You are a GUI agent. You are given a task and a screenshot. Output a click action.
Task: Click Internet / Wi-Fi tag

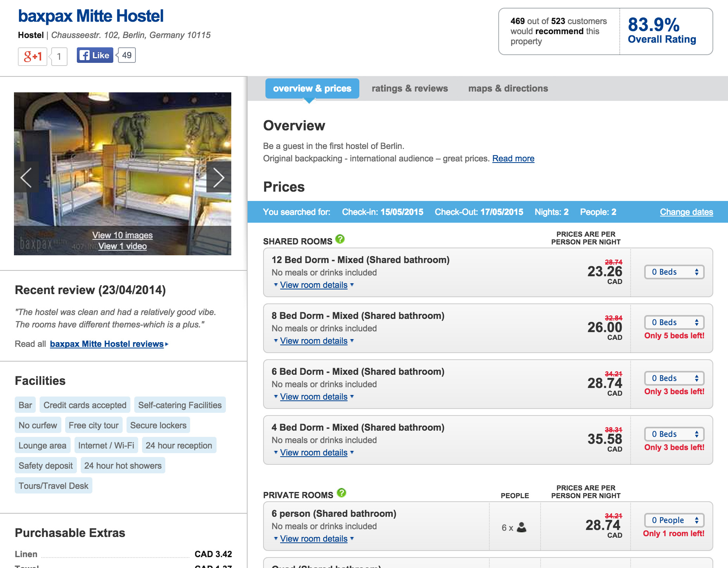point(106,445)
